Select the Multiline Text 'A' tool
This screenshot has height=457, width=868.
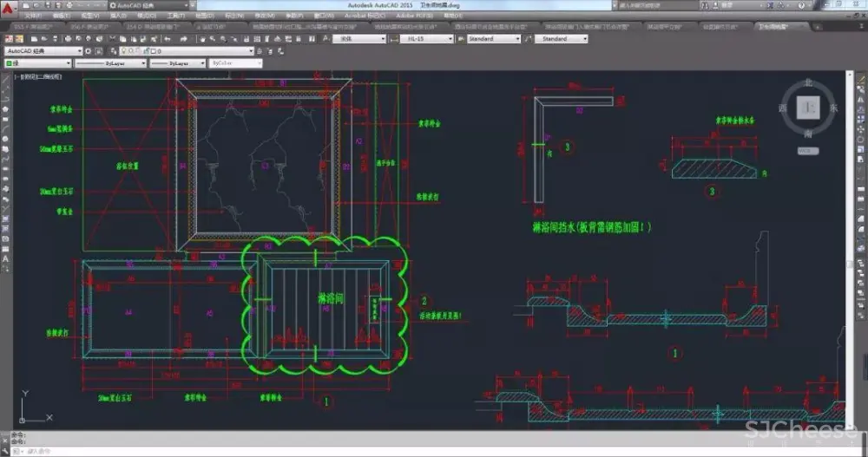pyautogui.click(x=5, y=258)
